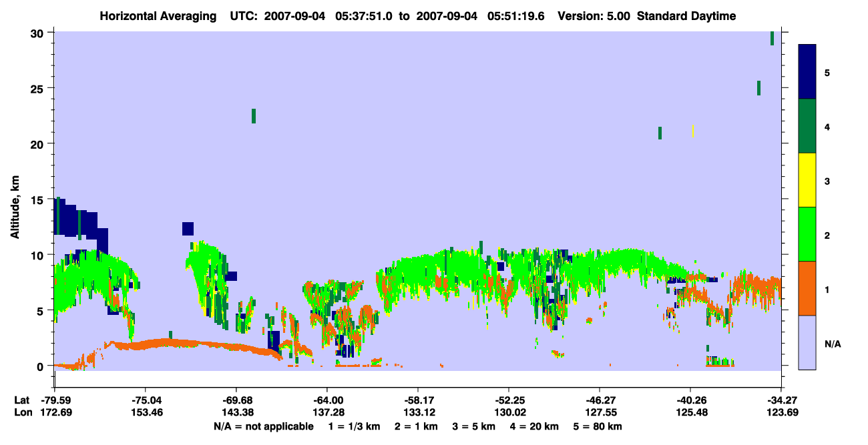Click the dark blue level 5 colorbar segment
The width and height of the screenshot is (868, 445).
click(x=807, y=71)
